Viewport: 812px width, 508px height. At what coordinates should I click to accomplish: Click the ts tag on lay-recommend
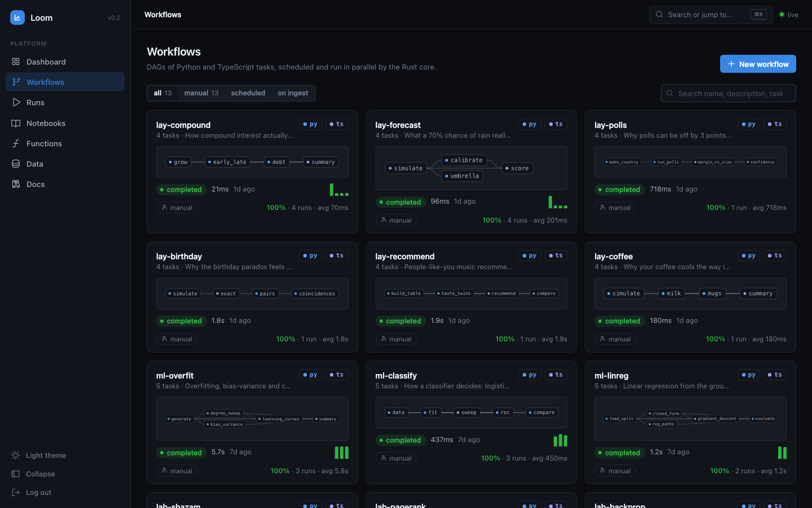click(556, 256)
